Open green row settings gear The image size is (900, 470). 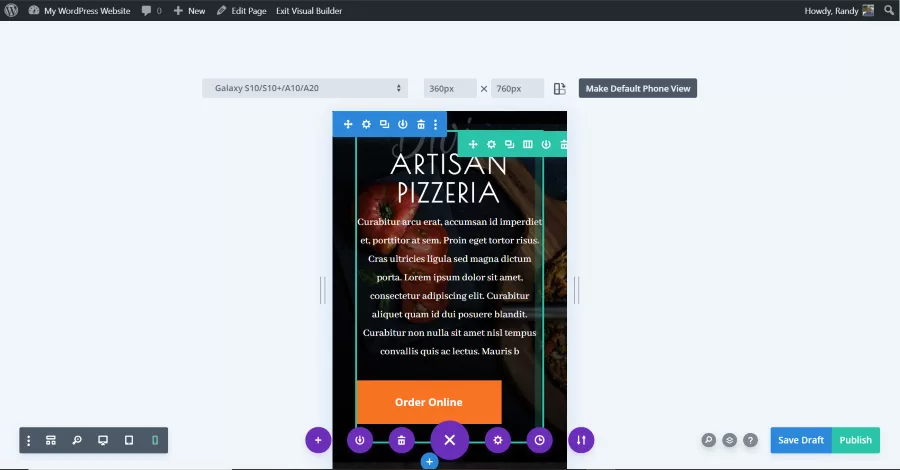point(491,144)
